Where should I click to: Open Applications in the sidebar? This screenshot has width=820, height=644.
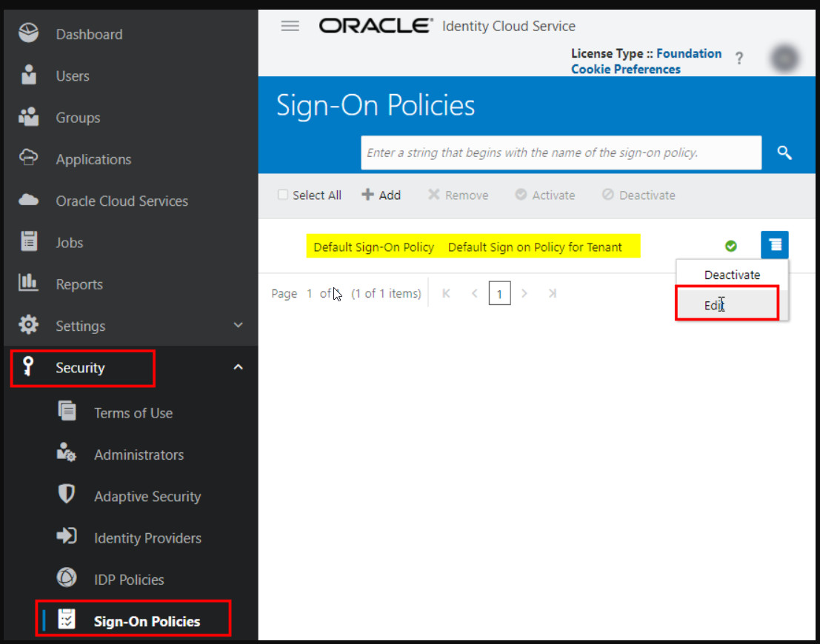pyautogui.click(x=93, y=159)
